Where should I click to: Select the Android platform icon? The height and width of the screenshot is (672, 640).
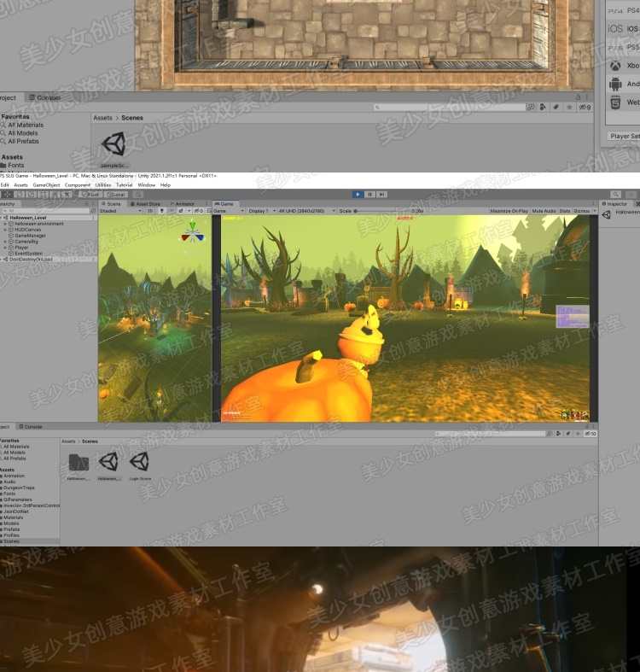(x=615, y=84)
